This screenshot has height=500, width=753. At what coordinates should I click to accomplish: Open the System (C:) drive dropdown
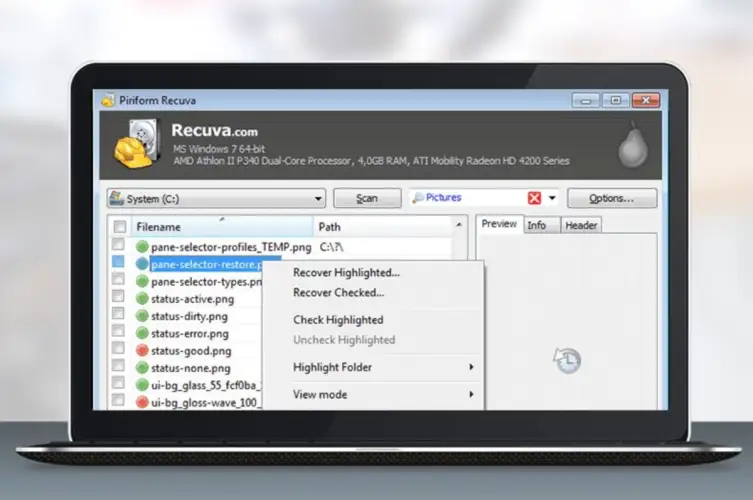(x=318, y=198)
